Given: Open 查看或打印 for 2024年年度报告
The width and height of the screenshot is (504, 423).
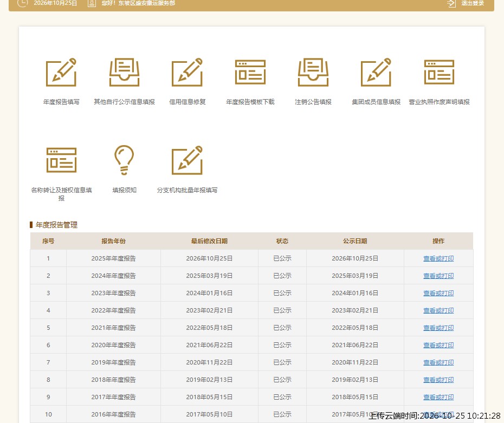Looking at the screenshot, I should click(438, 276).
